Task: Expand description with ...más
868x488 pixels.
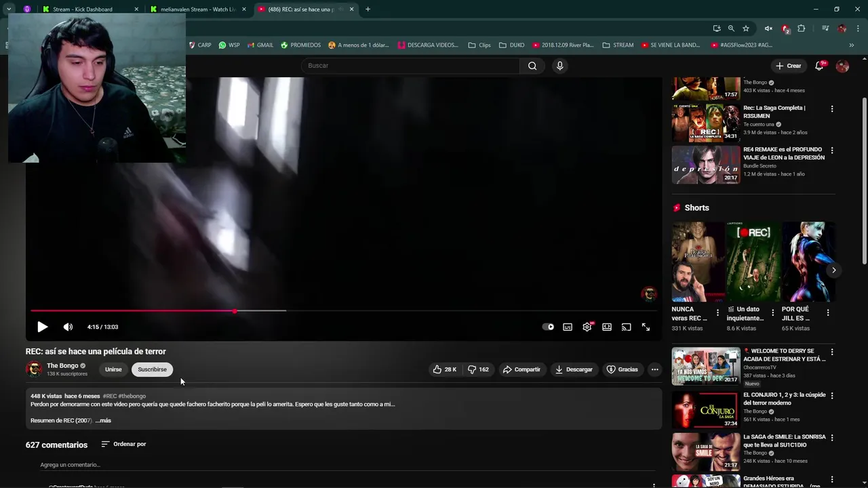Action: click(103, 420)
